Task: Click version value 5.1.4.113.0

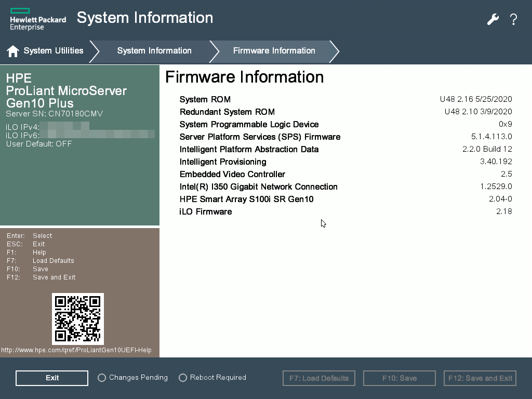Action: point(491,137)
